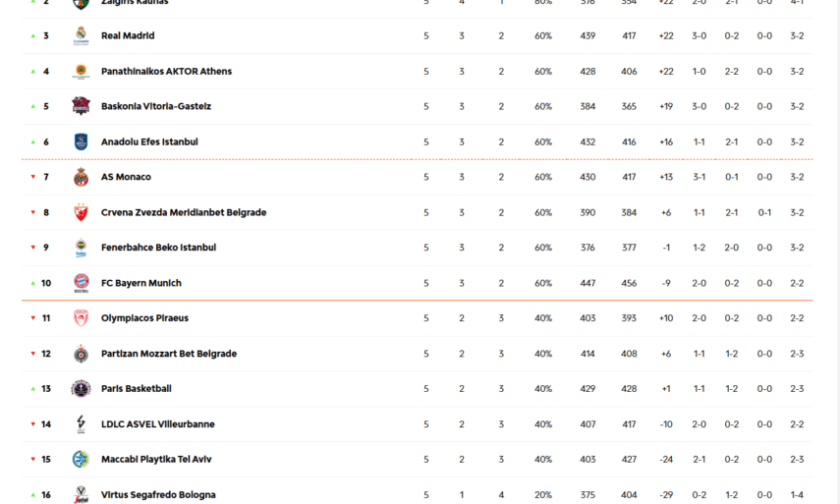Click the Maccabi Playtika Tel Aviv logo
840x504 pixels.
pos(81,460)
